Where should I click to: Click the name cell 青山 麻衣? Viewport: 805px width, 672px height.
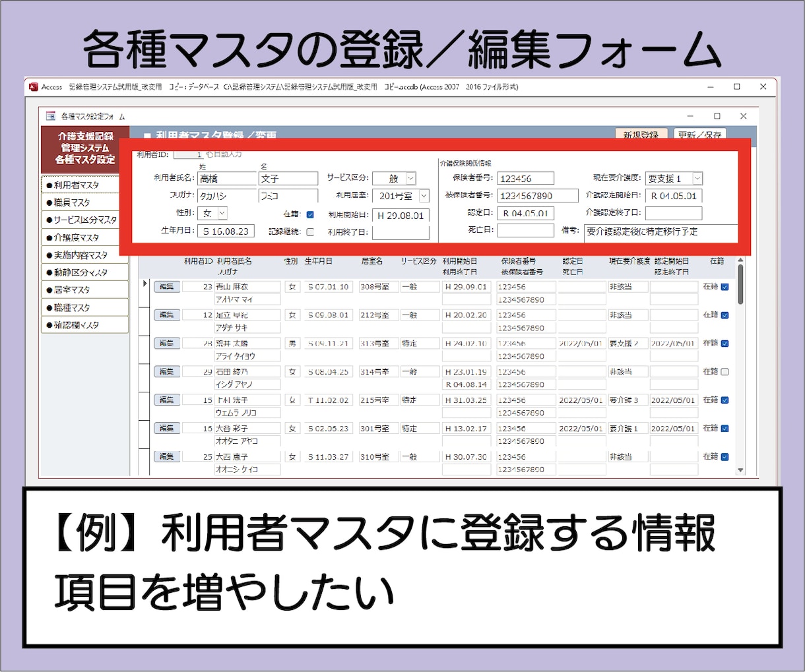coord(247,287)
